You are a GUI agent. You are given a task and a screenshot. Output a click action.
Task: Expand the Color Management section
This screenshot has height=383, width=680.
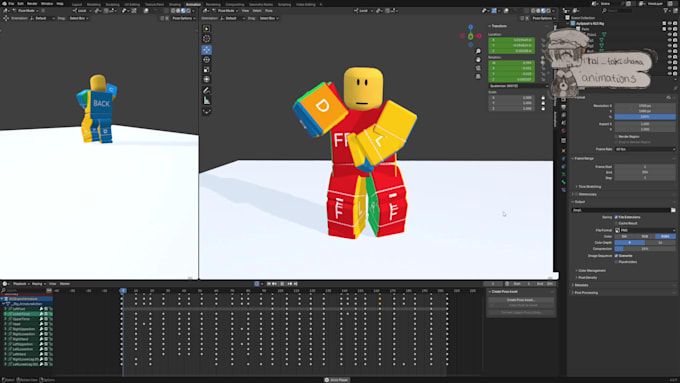591,270
